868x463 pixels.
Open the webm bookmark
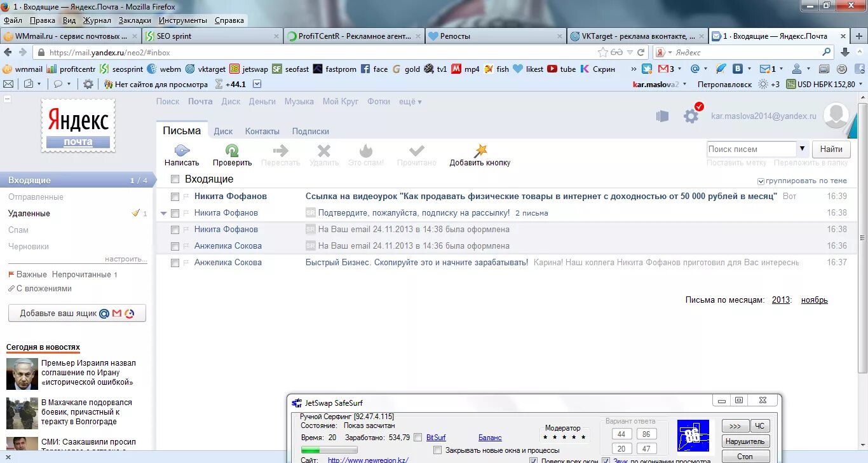pos(164,69)
